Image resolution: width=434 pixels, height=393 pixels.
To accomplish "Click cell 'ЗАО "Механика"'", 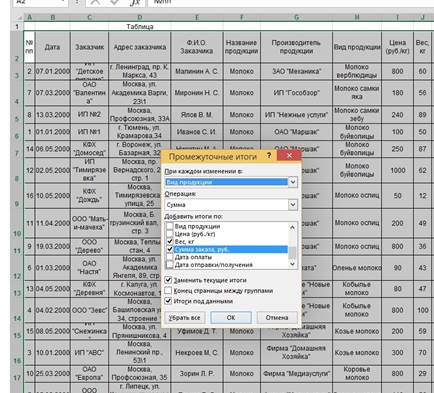I will 296,71.
